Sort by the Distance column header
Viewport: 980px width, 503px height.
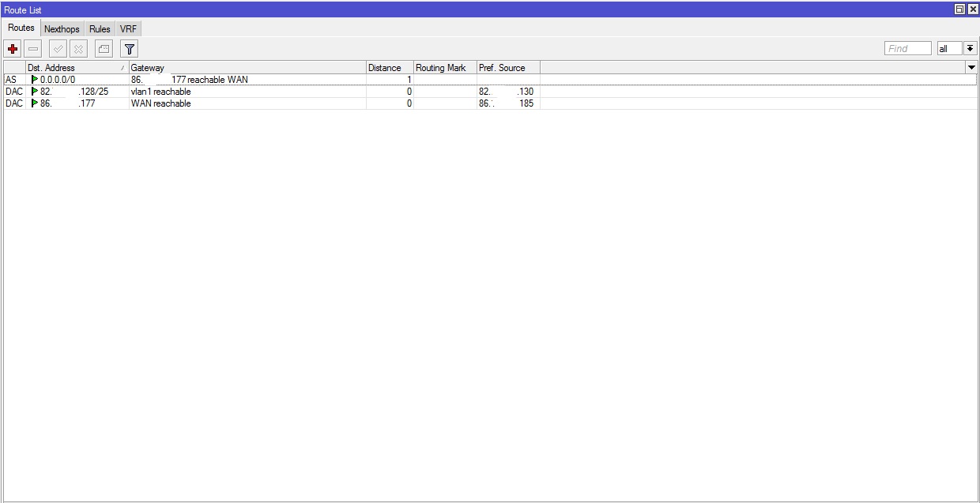click(x=390, y=68)
